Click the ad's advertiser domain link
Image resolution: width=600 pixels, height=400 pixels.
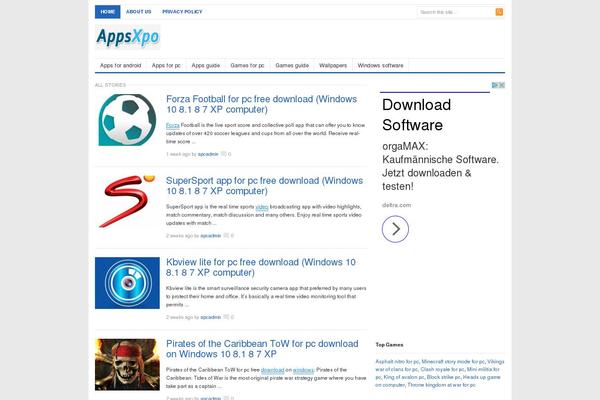click(396, 205)
